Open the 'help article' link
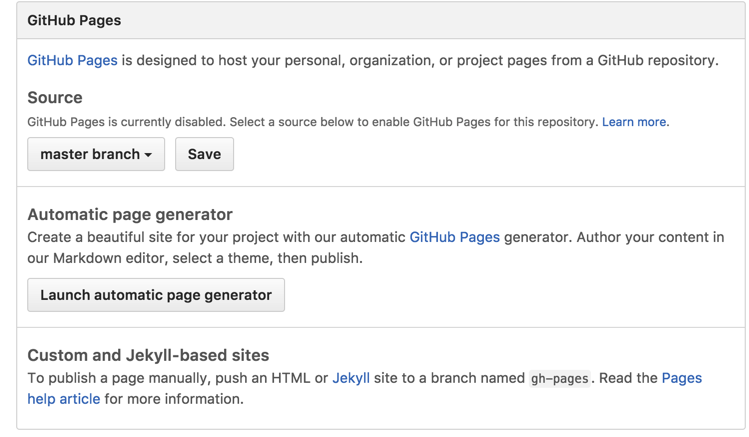The width and height of the screenshot is (749, 437). tap(63, 398)
